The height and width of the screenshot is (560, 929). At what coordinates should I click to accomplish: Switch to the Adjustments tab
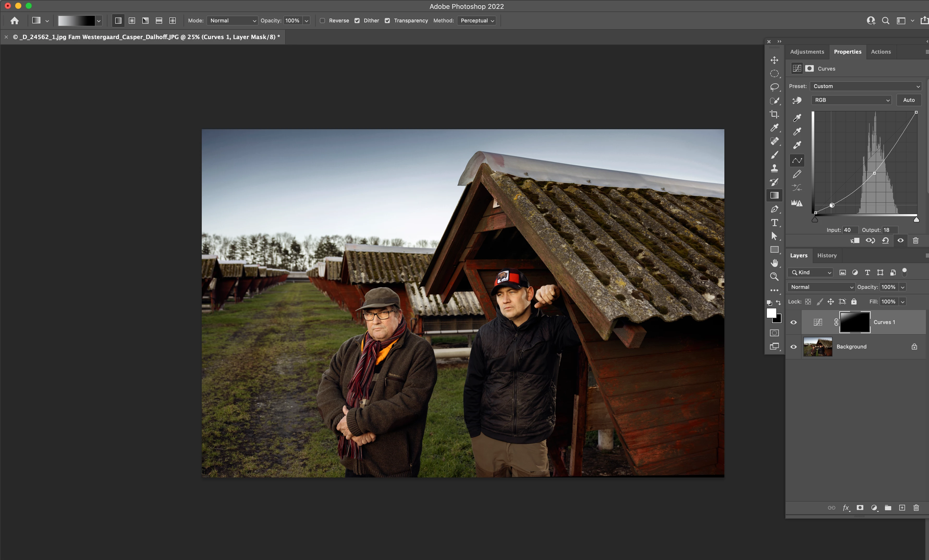point(807,52)
